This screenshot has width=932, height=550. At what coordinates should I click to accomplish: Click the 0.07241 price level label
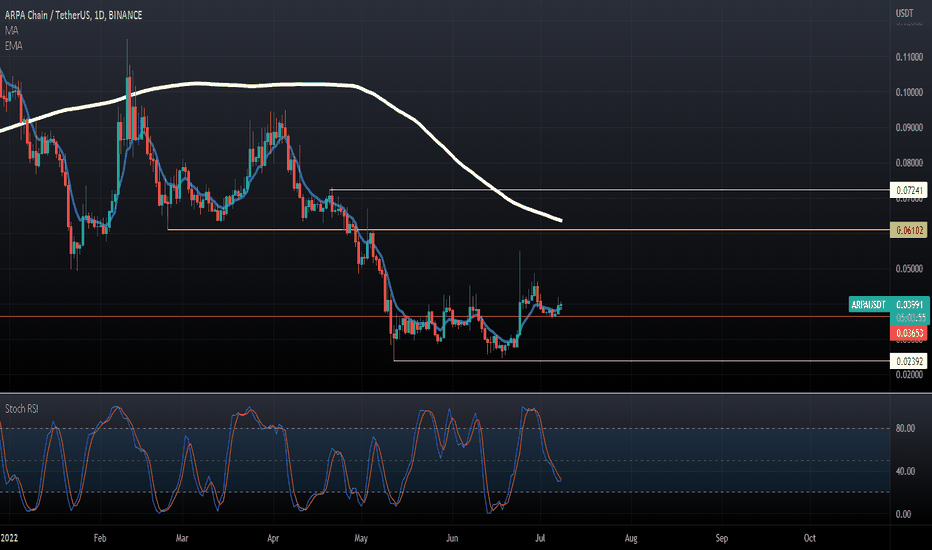point(909,190)
